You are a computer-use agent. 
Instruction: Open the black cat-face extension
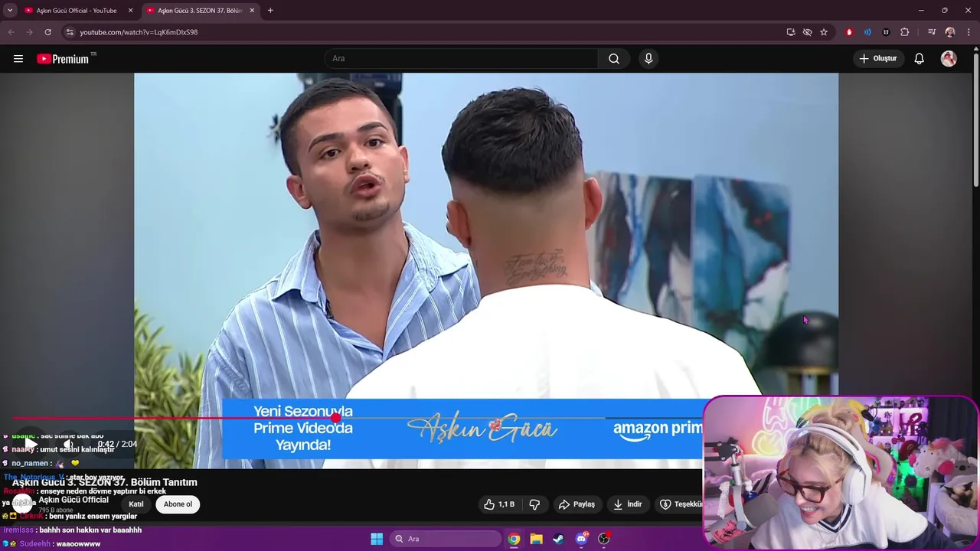(x=886, y=32)
